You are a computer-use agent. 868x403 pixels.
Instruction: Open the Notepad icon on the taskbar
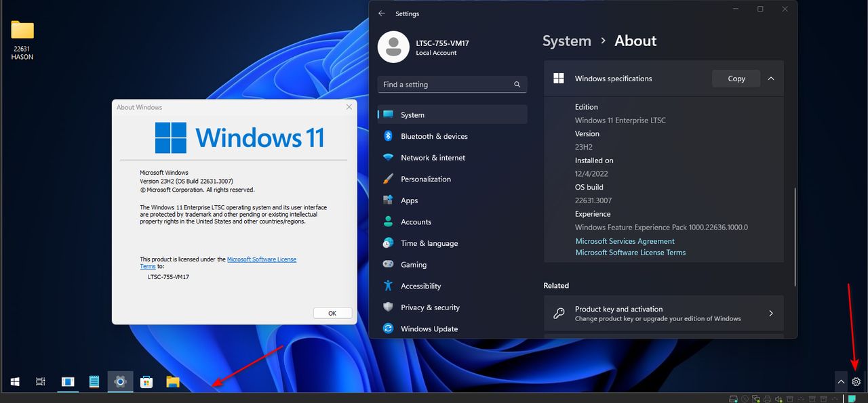pos(94,382)
